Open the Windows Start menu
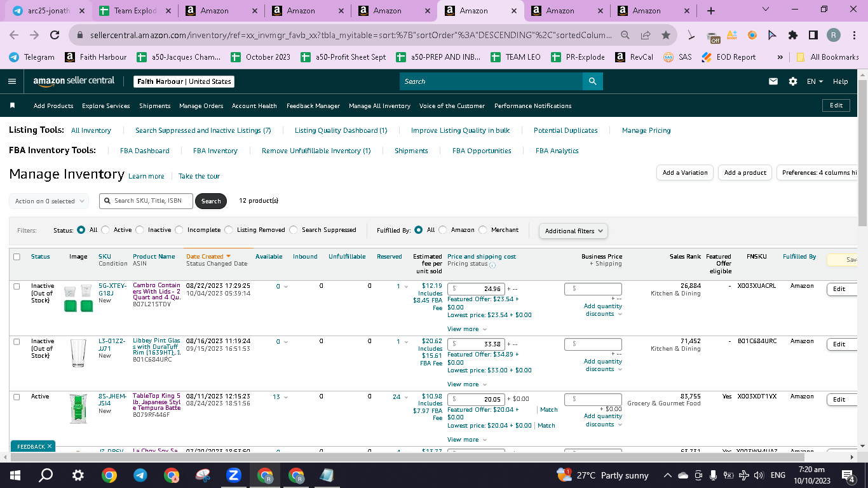Viewport: 868px width, 488px height. coord(15,475)
